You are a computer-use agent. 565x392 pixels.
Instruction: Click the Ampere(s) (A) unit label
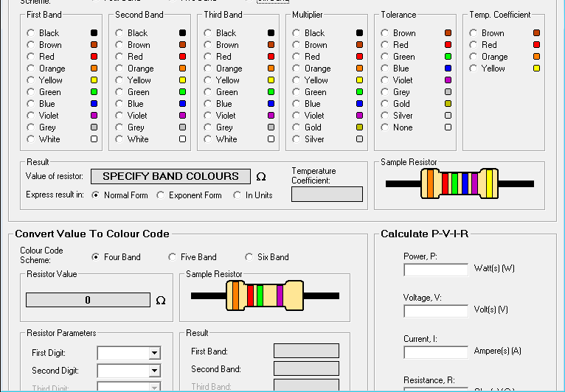(x=498, y=351)
